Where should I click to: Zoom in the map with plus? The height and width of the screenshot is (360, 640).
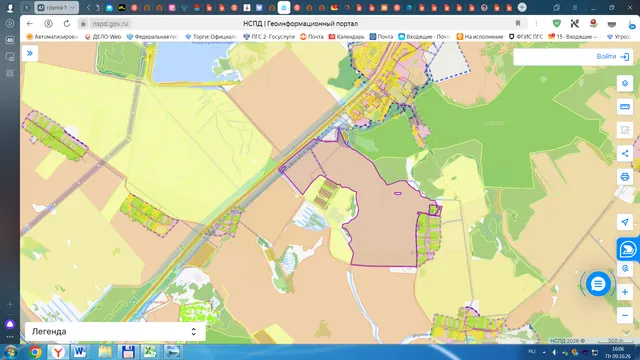click(624, 292)
